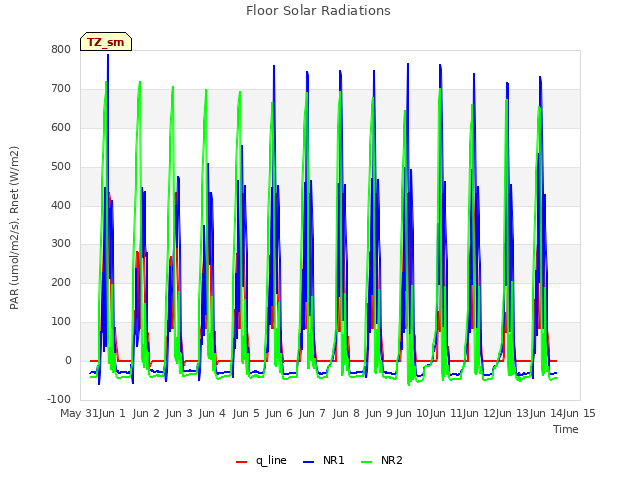640x480 pixels.
Task: Click the 800 y-axis tick label
Action: point(61,49)
